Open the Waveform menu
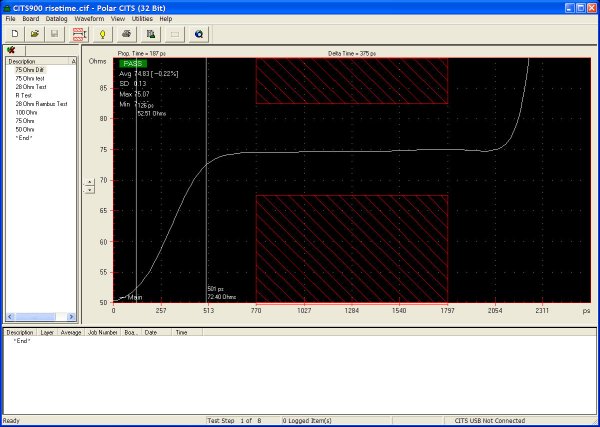 (89, 18)
